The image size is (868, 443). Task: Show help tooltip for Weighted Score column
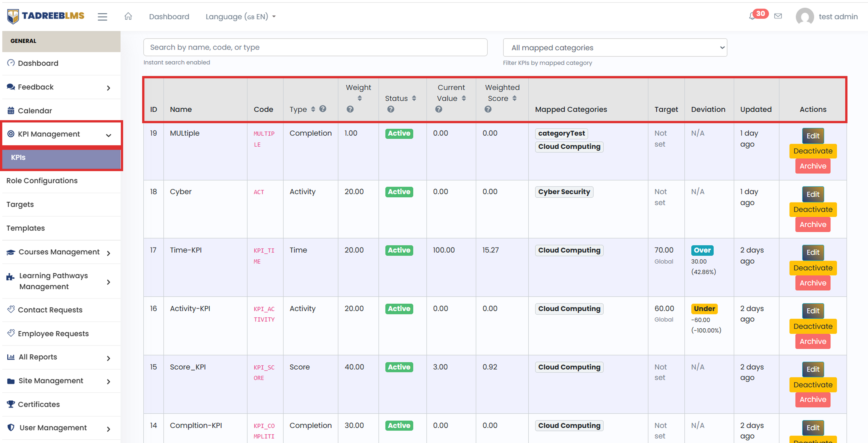pos(488,109)
